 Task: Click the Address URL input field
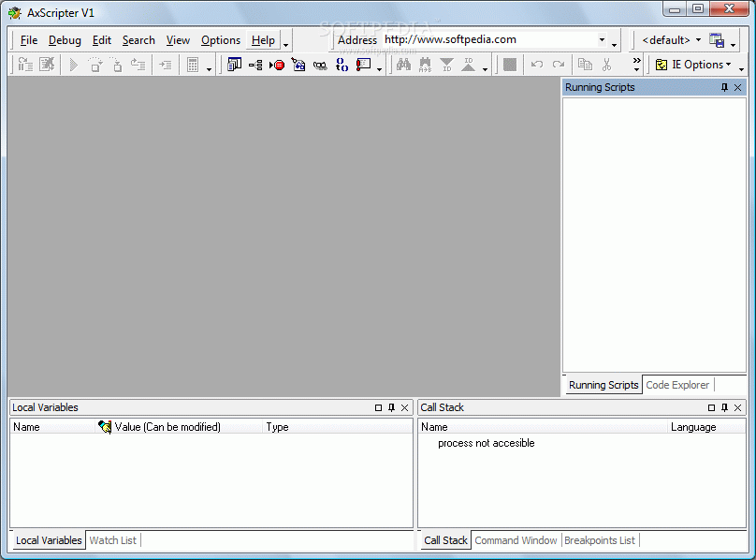[489, 39]
